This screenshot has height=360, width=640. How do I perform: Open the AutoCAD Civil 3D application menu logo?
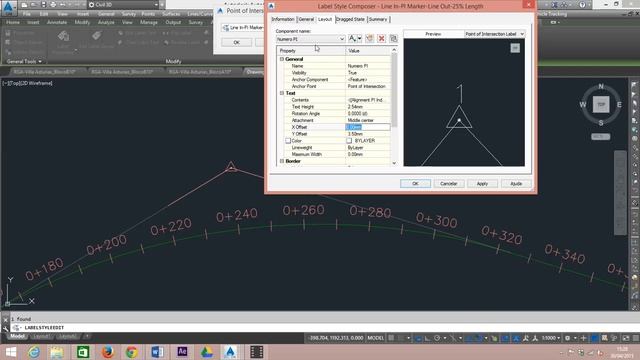[8, 7]
